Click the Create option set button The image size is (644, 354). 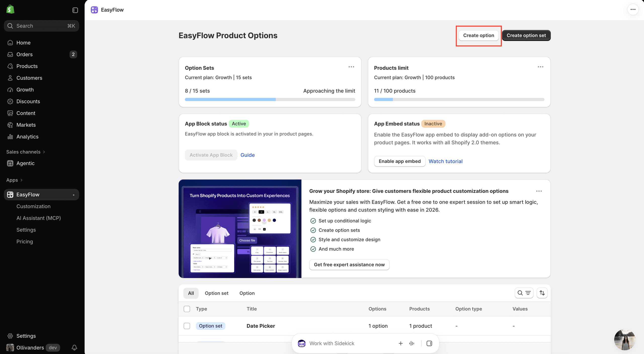(526, 35)
